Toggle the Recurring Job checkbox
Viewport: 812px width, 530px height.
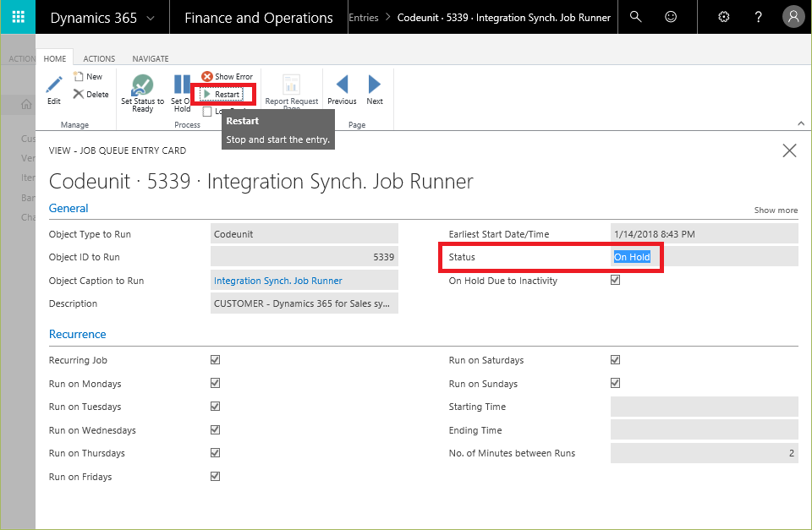click(x=216, y=360)
